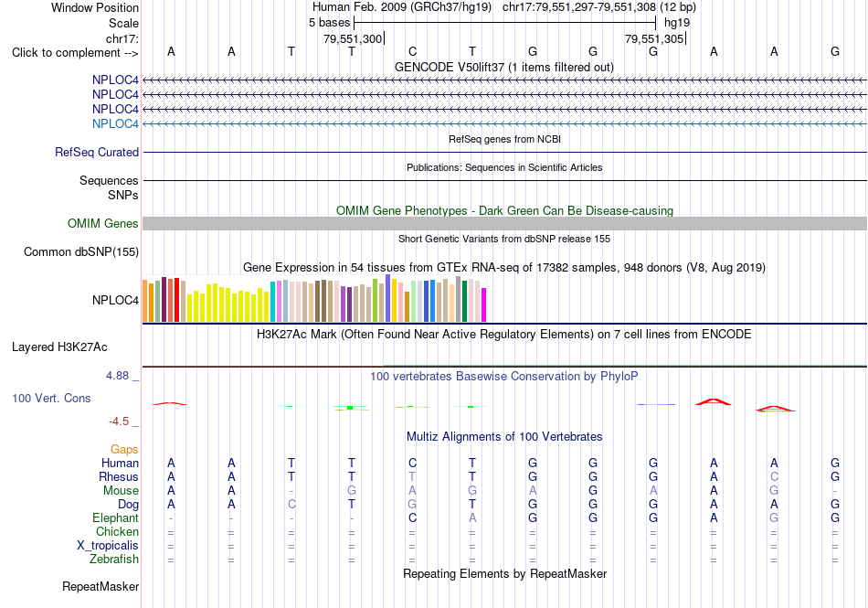The height and width of the screenshot is (608, 868).
Task: Open '100 vertebrates Basewise Conservation by PhyloP' title
Action: pos(503,377)
